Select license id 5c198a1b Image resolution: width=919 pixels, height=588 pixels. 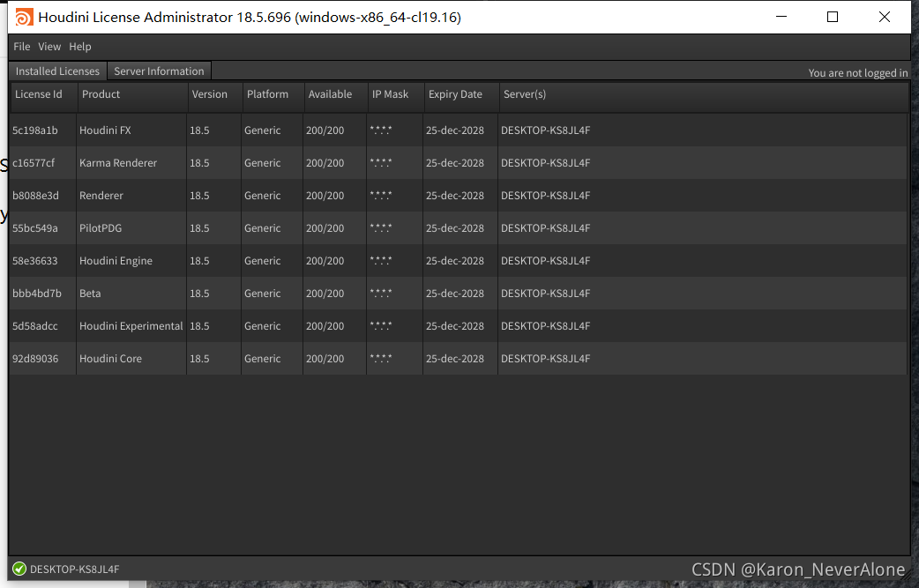[x=35, y=130]
